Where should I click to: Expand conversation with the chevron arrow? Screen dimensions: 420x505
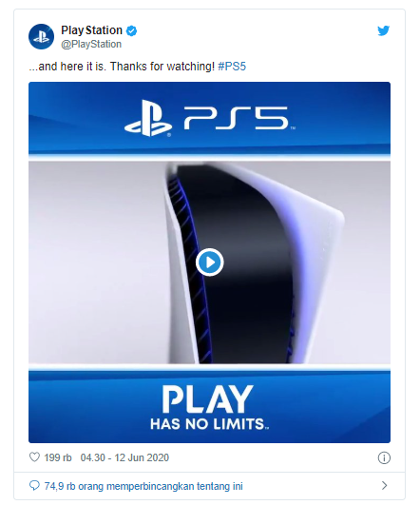384,485
